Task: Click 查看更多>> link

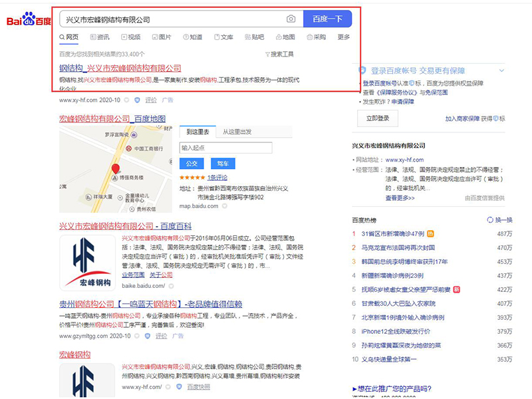Action: click(x=400, y=198)
